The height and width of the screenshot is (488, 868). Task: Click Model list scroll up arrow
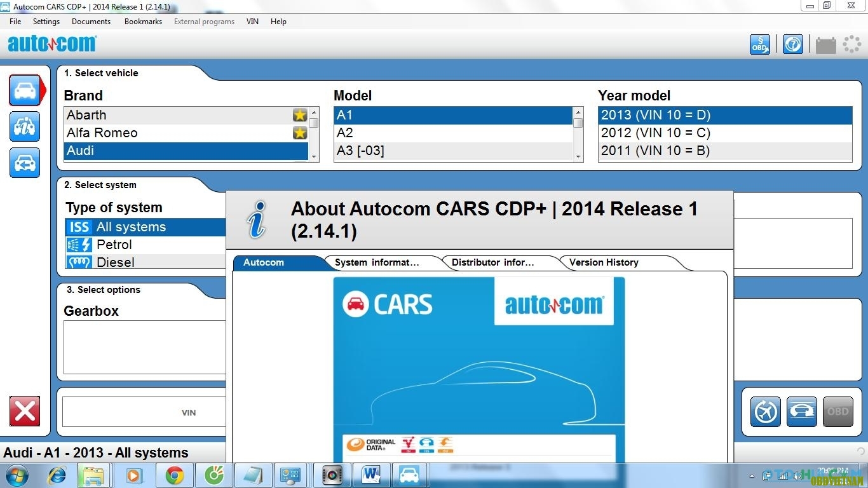[x=578, y=112]
